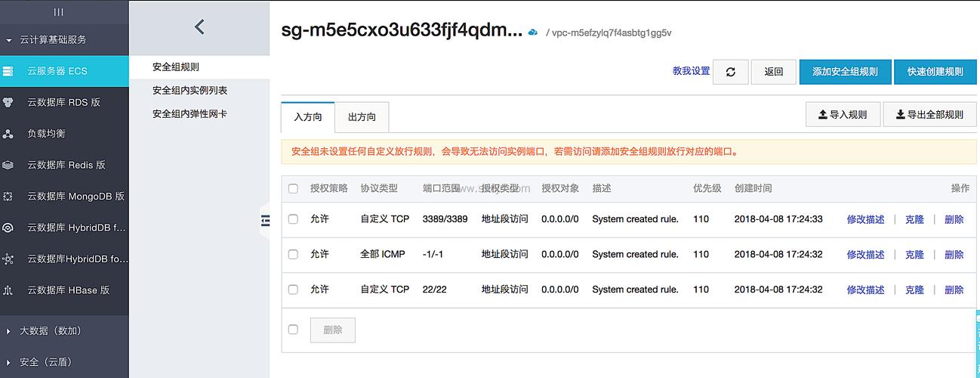Click 修改描述 for 3389/3389 rule
This screenshot has width=980, height=378.
tap(865, 219)
